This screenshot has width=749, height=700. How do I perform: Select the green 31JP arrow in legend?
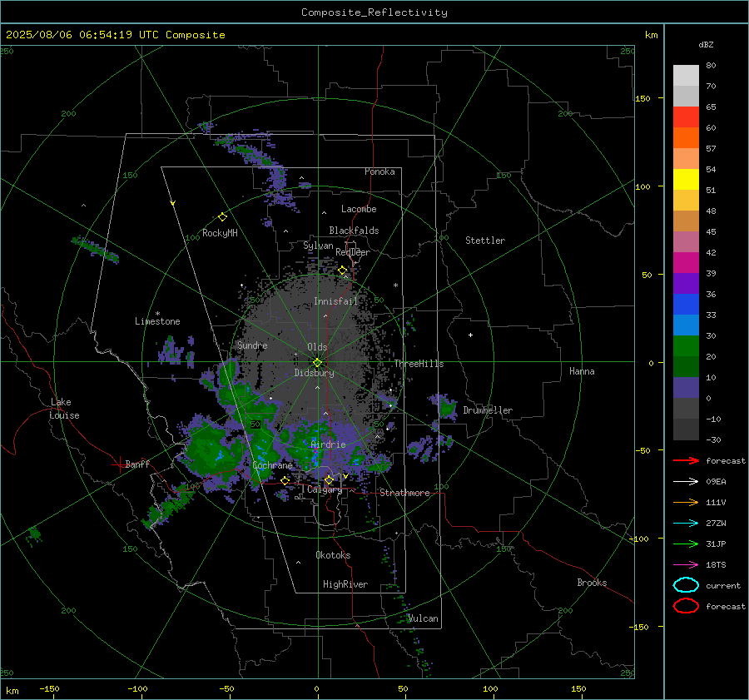686,544
